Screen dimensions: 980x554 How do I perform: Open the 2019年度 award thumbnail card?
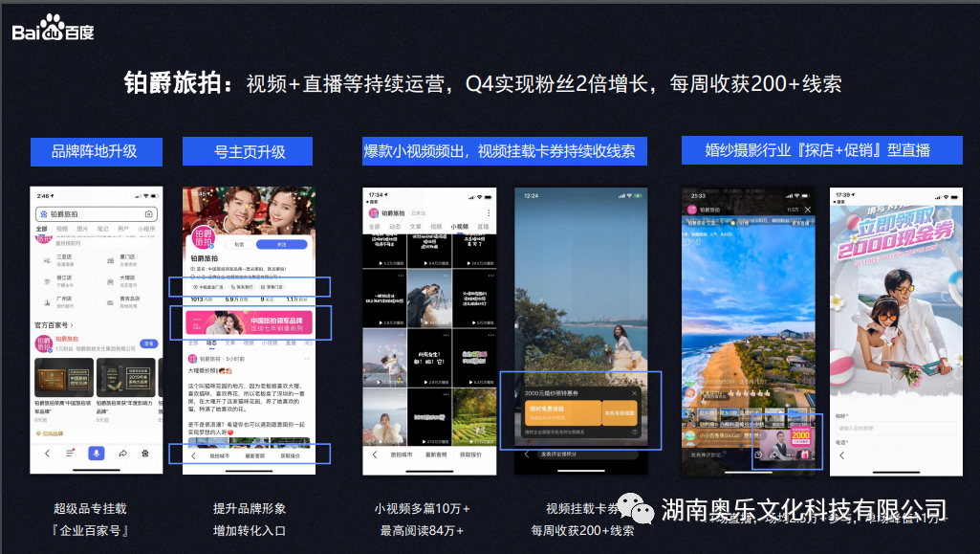127,378
